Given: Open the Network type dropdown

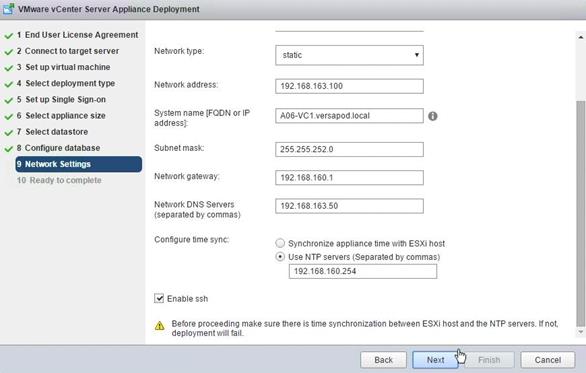Looking at the screenshot, I should coord(349,55).
